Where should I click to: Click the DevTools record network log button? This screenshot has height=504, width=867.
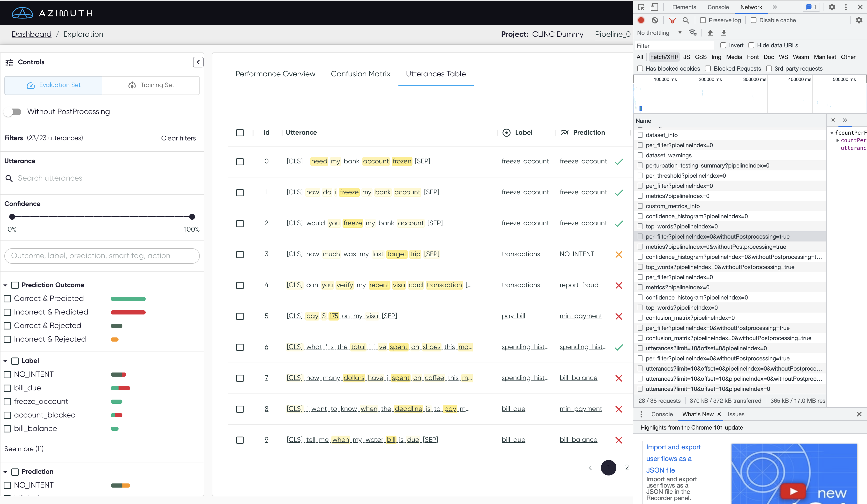(x=641, y=20)
